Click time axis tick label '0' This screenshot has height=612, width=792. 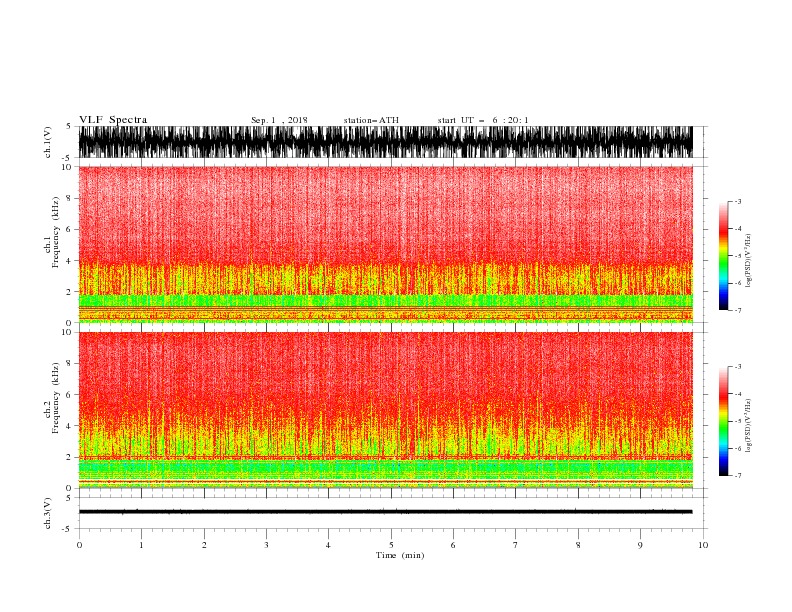[x=79, y=545]
